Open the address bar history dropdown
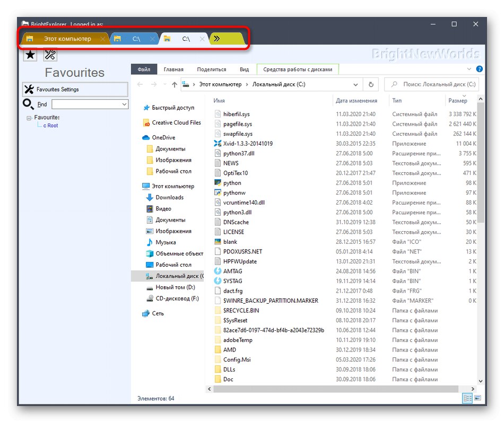The height and width of the screenshot is (423, 504). pyautogui.click(x=355, y=84)
